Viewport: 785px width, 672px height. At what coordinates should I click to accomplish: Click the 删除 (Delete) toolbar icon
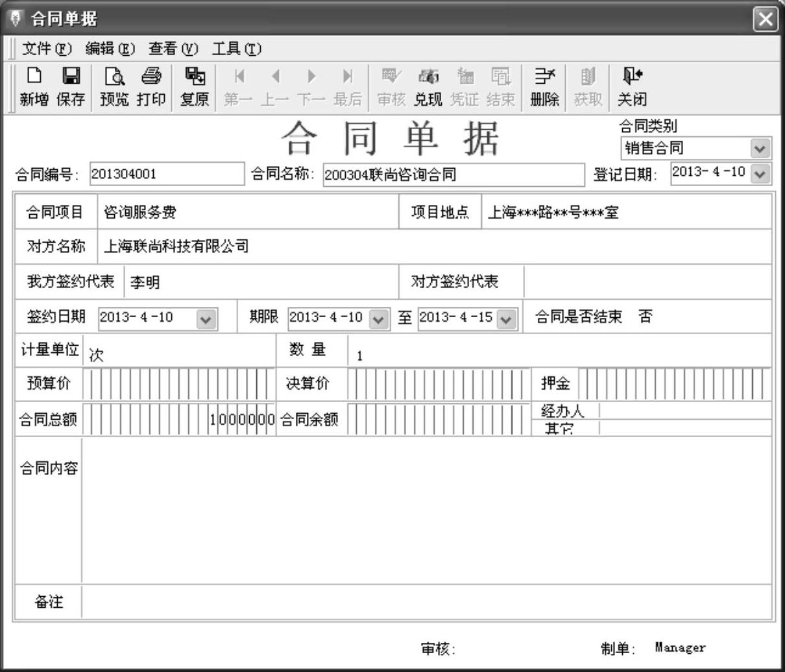point(544,87)
